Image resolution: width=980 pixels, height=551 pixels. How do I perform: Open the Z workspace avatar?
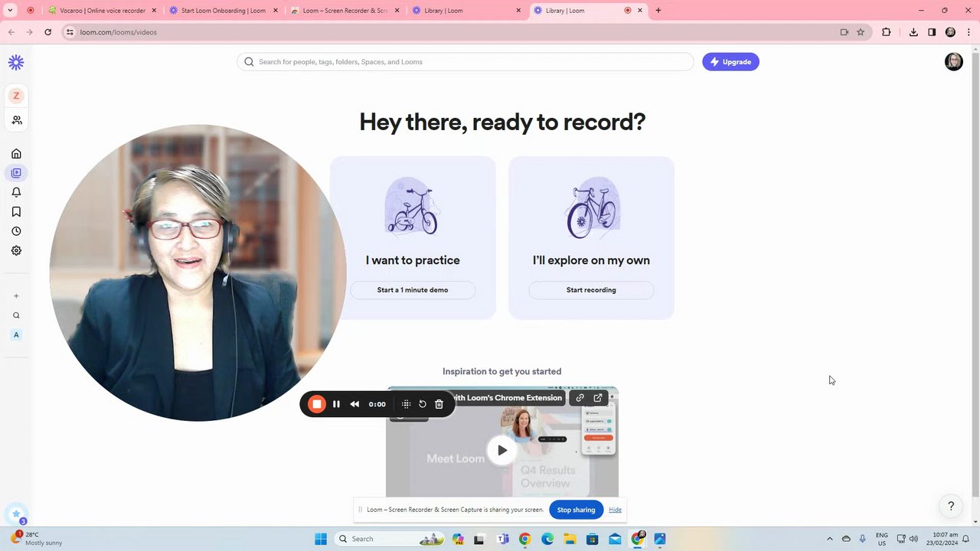click(x=16, y=96)
